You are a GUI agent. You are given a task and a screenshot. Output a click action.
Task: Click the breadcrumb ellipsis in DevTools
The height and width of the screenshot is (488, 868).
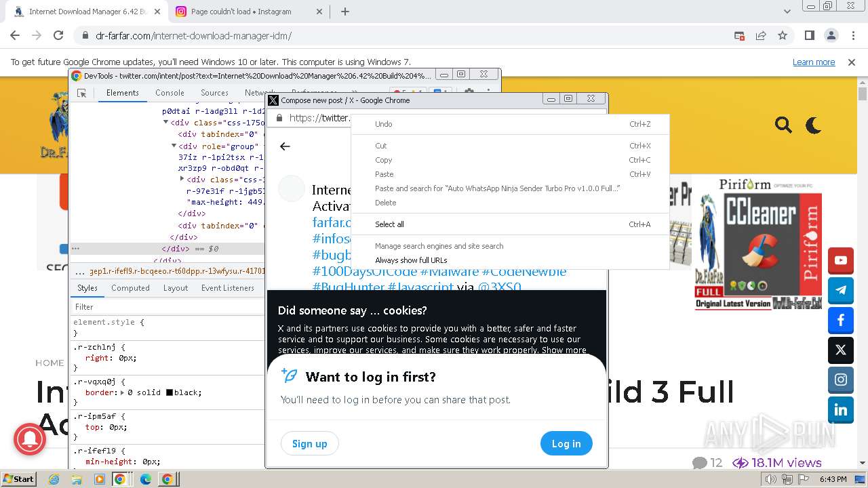tap(80, 272)
